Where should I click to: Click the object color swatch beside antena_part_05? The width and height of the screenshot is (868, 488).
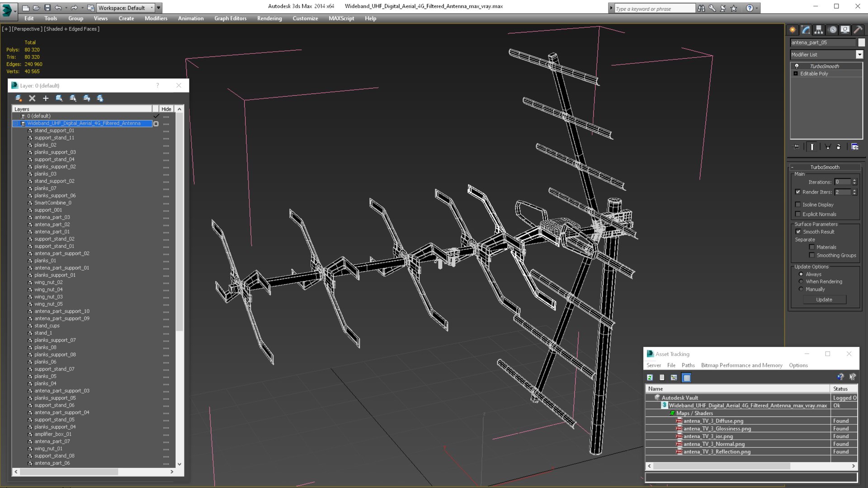point(862,42)
